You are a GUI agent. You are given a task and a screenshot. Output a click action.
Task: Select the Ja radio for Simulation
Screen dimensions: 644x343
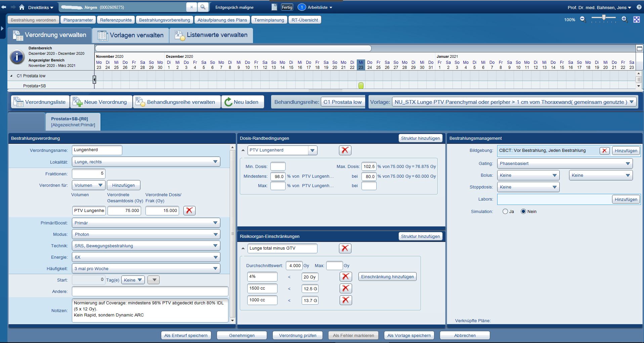pos(505,212)
